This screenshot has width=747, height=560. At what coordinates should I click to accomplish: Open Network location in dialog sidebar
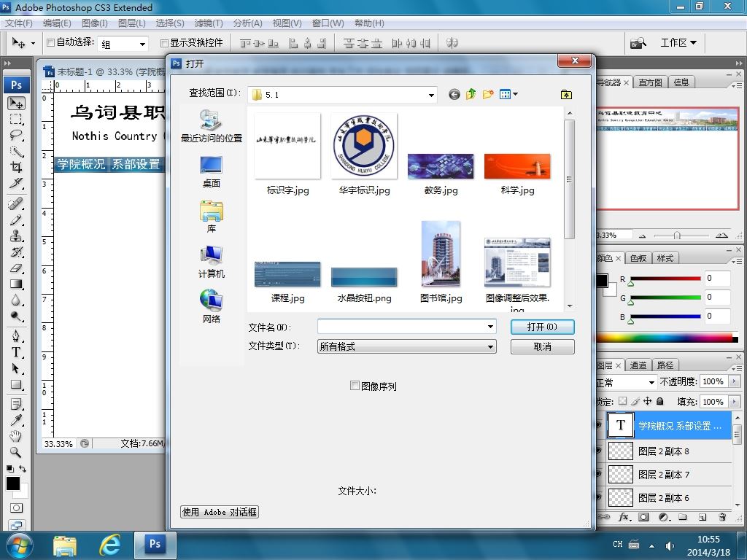[x=212, y=307]
